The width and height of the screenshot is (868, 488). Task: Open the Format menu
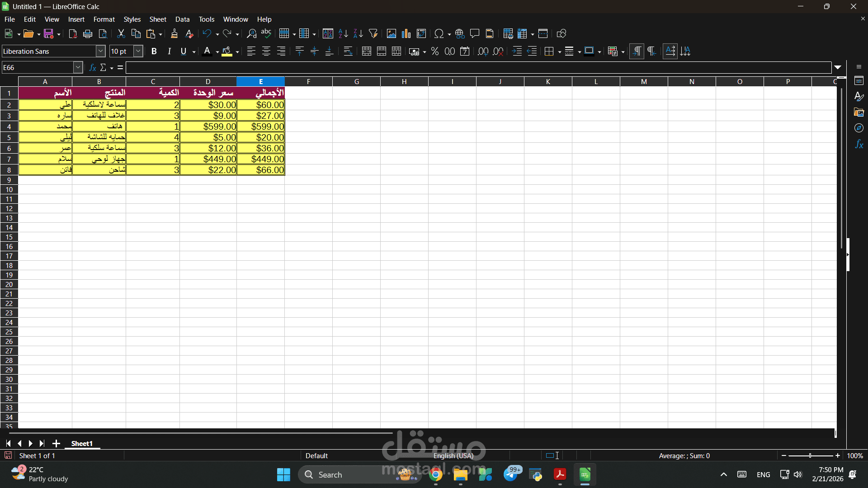click(x=104, y=19)
